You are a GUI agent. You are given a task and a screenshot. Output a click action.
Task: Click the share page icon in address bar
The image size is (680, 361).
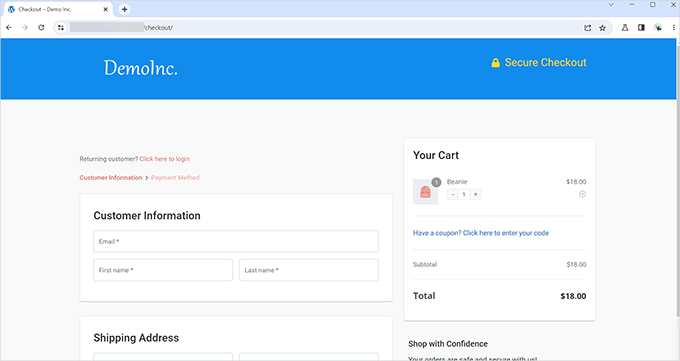(588, 28)
